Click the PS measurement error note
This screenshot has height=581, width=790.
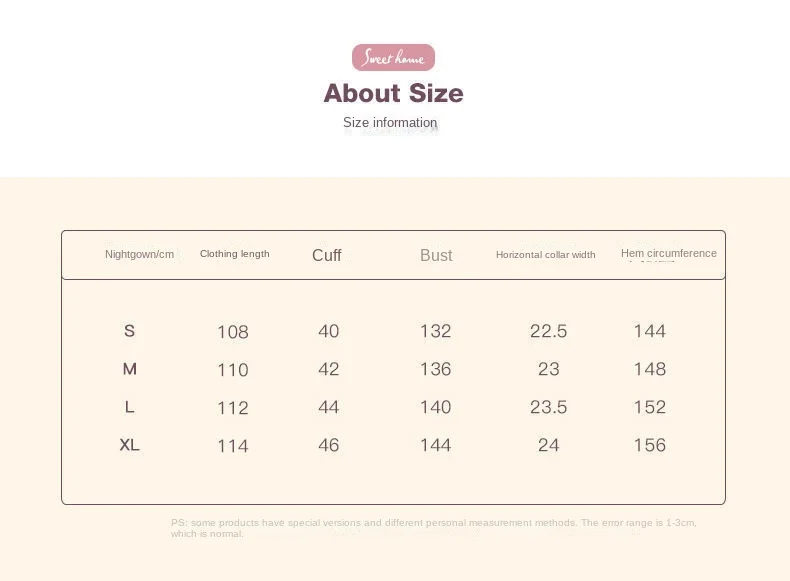click(433, 528)
